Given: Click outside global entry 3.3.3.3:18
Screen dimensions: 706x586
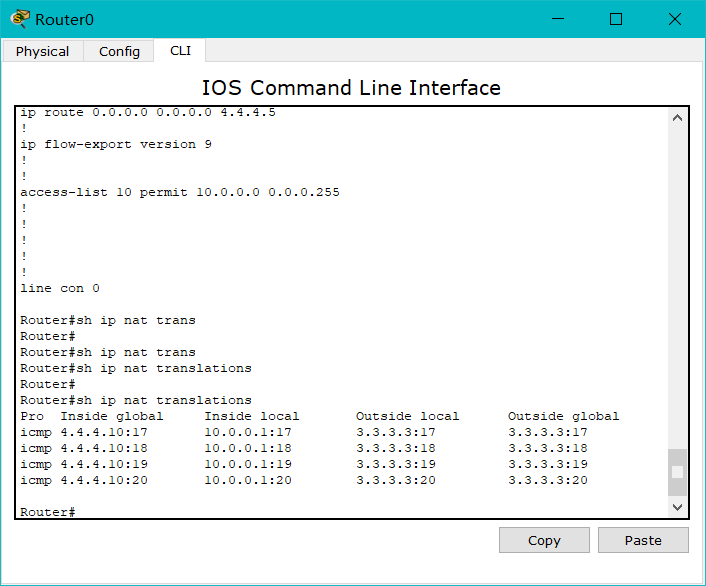Looking at the screenshot, I should (548, 448).
